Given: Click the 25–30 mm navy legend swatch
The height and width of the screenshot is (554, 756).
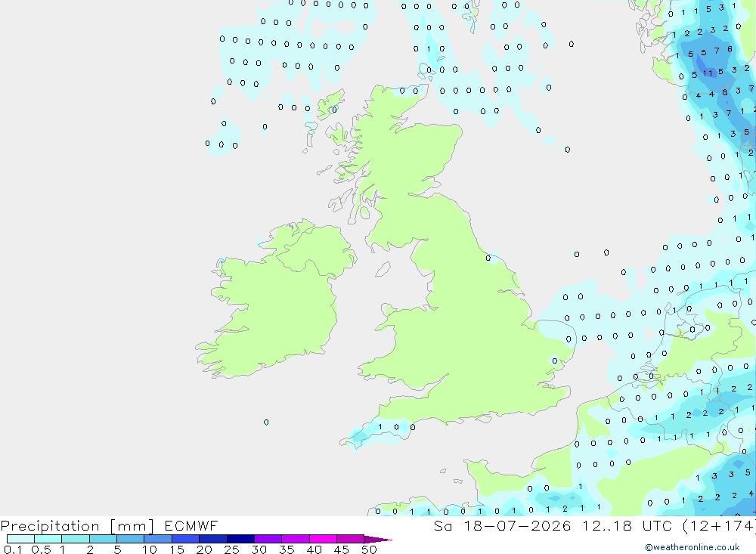Looking at the screenshot, I should pyautogui.click(x=240, y=539).
